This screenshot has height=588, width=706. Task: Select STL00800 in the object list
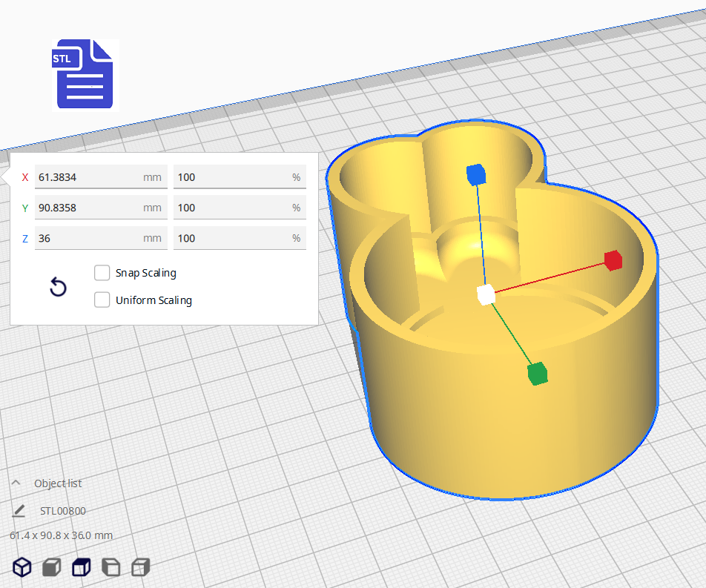coord(63,511)
